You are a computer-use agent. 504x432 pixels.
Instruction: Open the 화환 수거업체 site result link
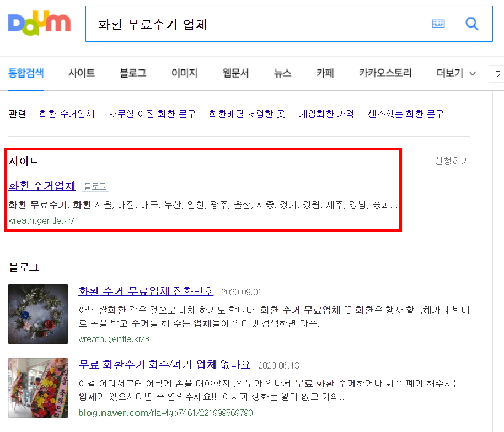42,186
